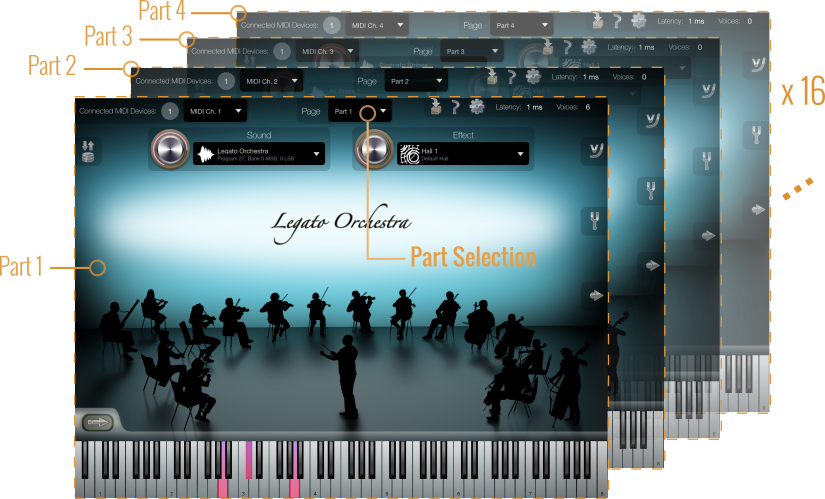The image size is (825, 499).
Task: Open help question mark in Part 4 window
Action: (x=617, y=21)
